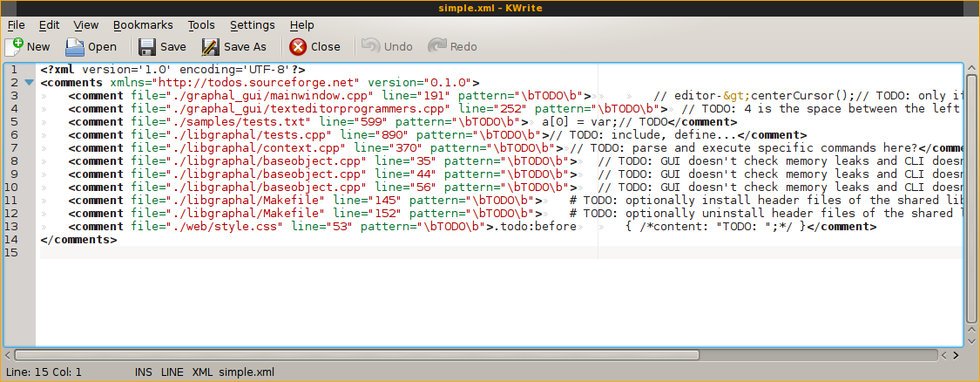Screen dimensions: 980x382
Task: Click the XML syntax mode indicator
Action: click(202, 372)
